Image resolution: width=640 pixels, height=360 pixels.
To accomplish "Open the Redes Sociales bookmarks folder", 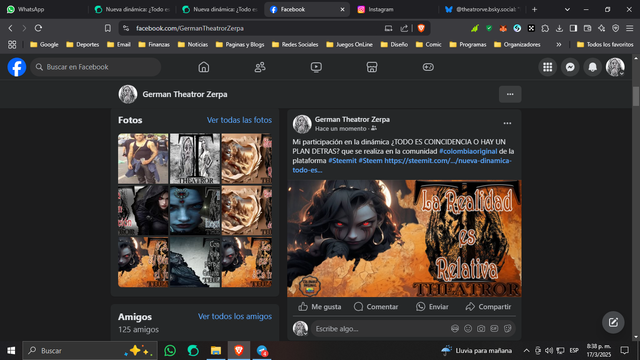I will click(x=295, y=44).
